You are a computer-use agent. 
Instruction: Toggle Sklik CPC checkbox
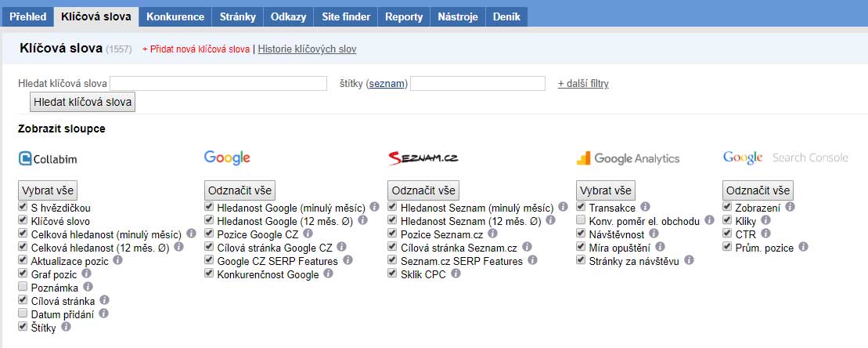tap(392, 274)
